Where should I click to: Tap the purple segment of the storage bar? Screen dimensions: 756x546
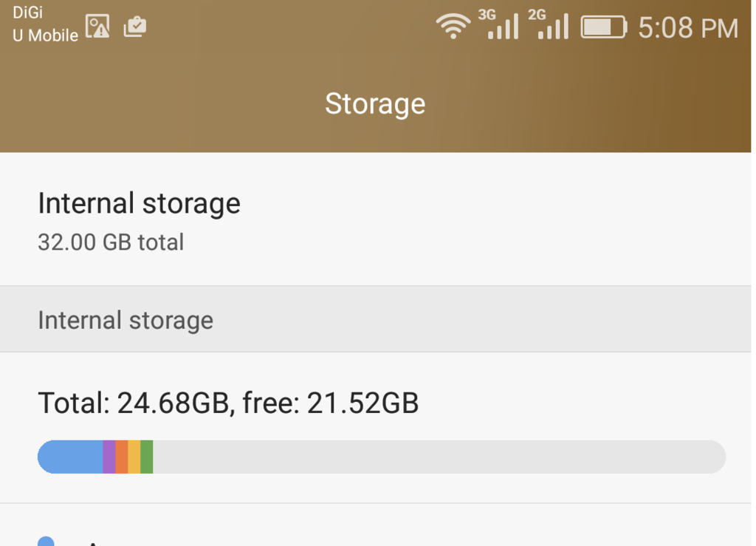109,457
